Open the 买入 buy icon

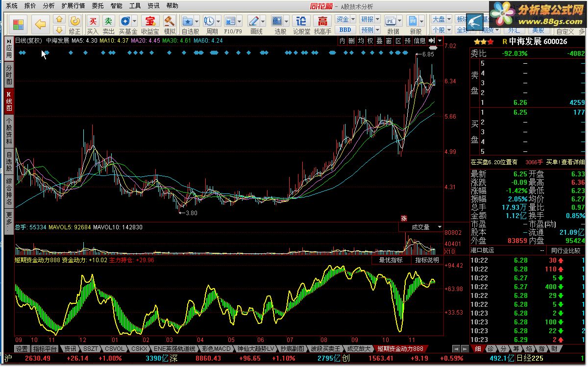[x=92, y=21]
